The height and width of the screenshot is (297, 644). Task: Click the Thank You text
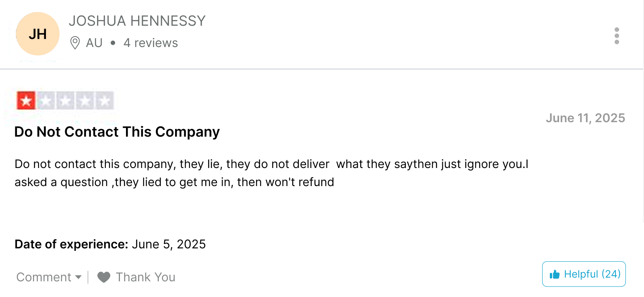coord(146,277)
